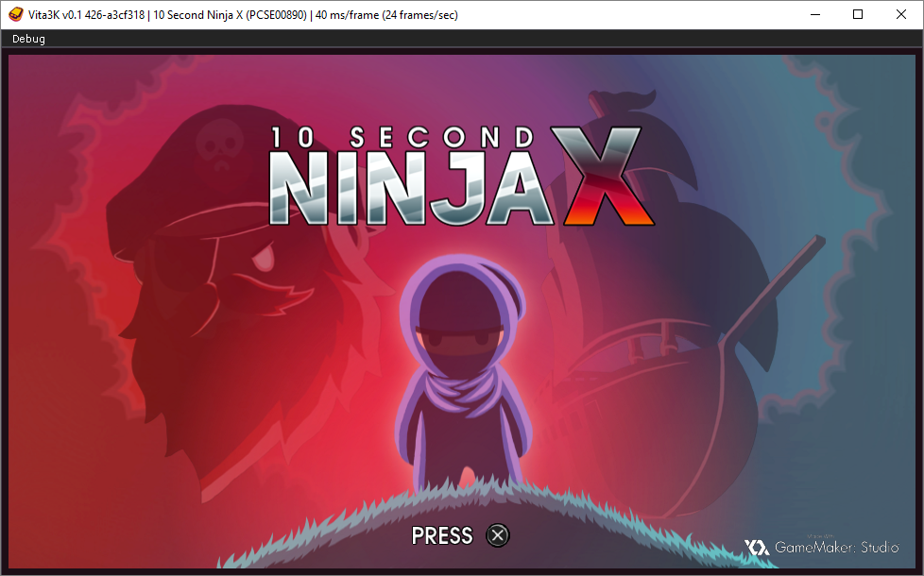The width and height of the screenshot is (924, 576).
Task: Click the PRESS prompt text
Action: tap(442, 535)
